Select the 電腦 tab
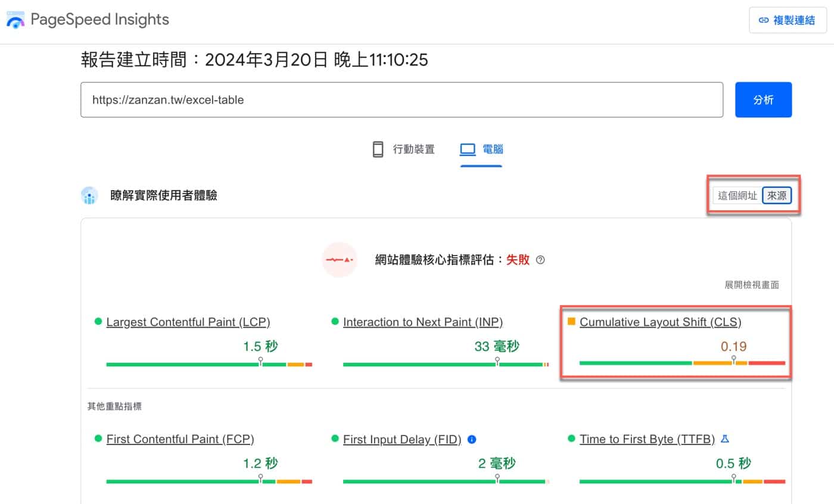834x504 pixels. coord(481,149)
